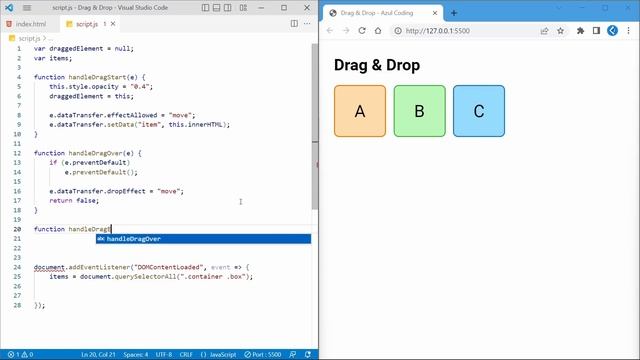Click script.js in the breadcrumb

pyautogui.click(x=29, y=38)
